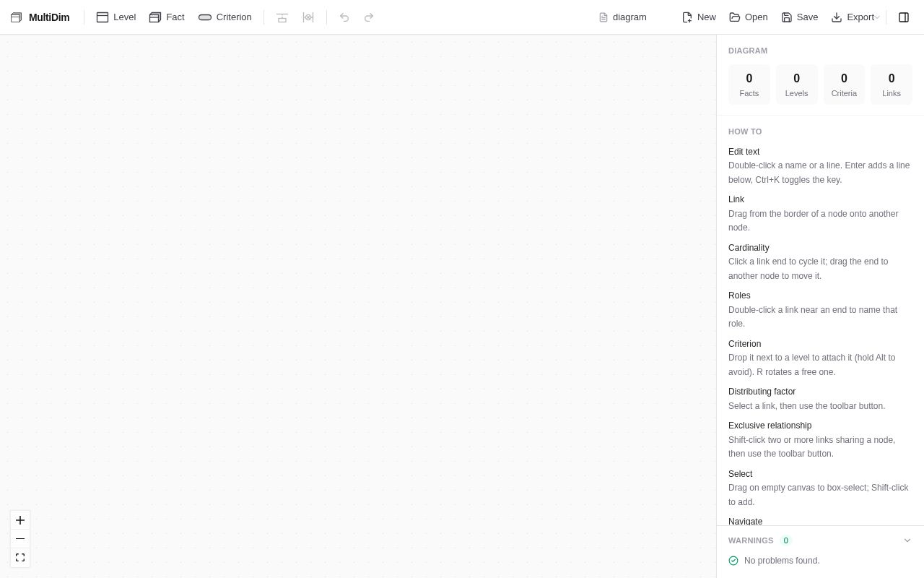
Task: Zoom in on the canvas
Action: click(x=20, y=520)
